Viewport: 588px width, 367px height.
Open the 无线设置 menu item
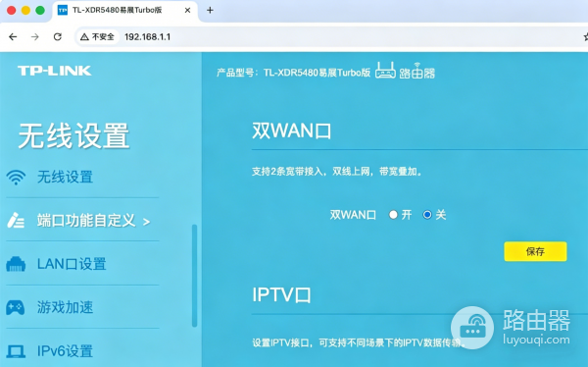(x=65, y=177)
